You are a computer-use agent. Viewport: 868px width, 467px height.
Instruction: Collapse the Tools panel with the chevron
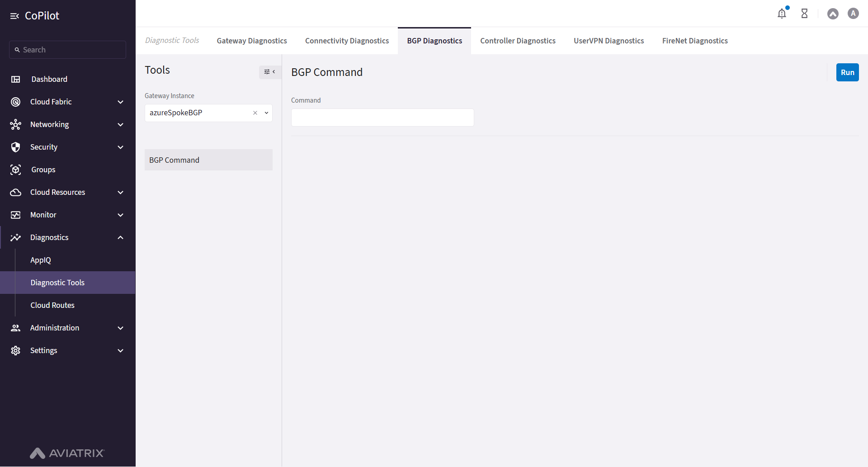click(x=274, y=72)
